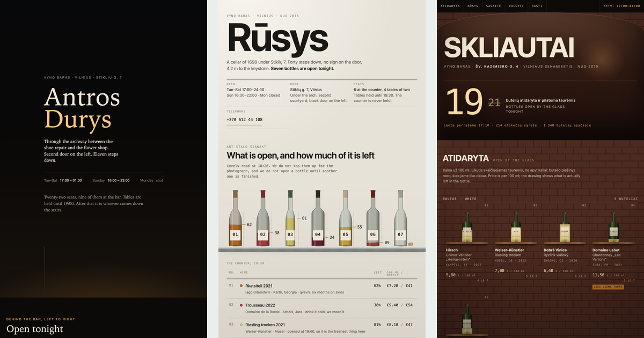Click the gold Durys heading word
The width and height of the screenshot is (644, 338).
pyautogui.click(x=77, y=119)
